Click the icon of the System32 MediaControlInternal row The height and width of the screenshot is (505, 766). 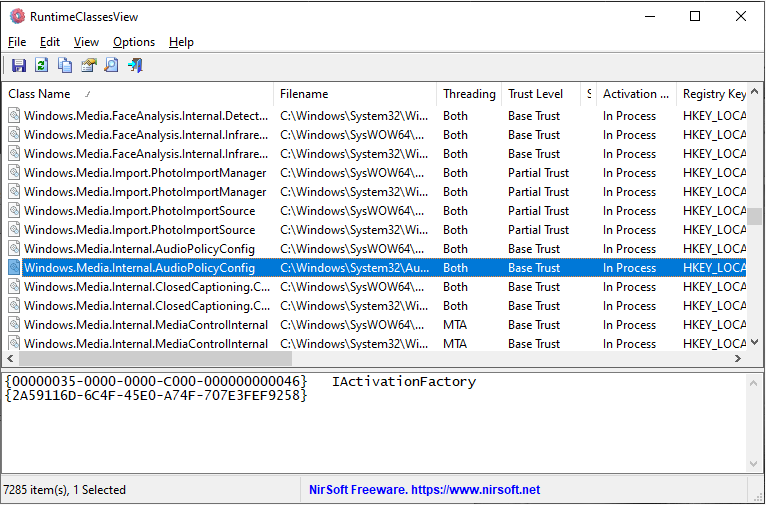[15, 343]
